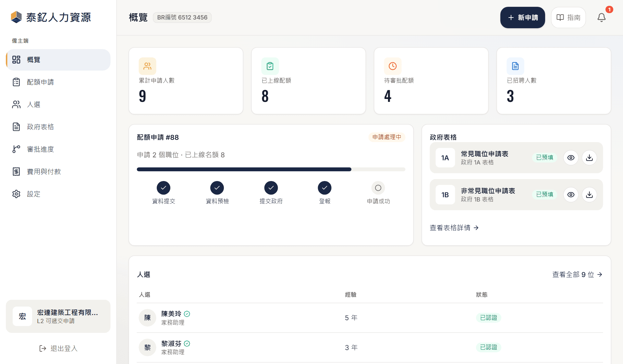This screenshot has width=623, height=364.
Task: Click the 提交政府 completed step icon
Action: point(271,188)
